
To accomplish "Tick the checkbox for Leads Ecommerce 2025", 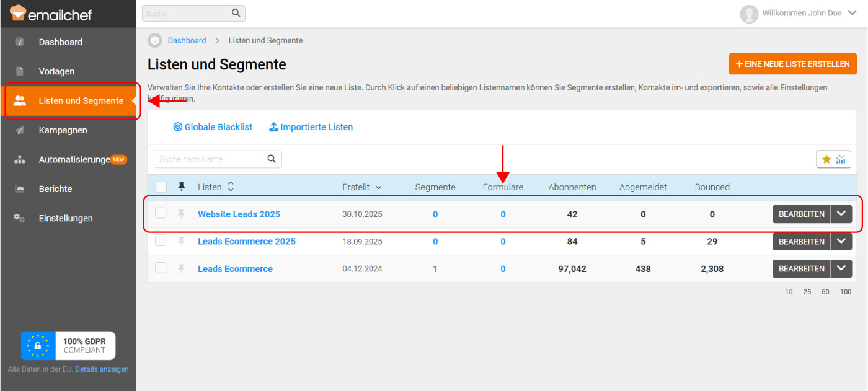I will (x=161, y=241).
